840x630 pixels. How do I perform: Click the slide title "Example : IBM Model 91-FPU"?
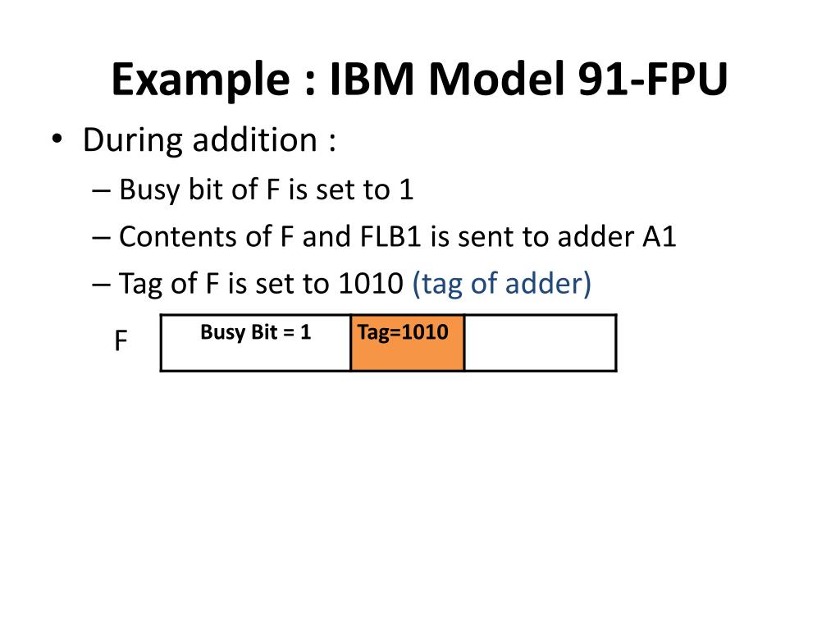point(419,81)
